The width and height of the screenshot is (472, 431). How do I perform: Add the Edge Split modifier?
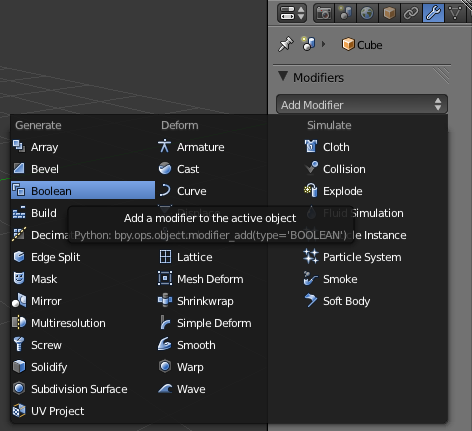click(83, 257)
